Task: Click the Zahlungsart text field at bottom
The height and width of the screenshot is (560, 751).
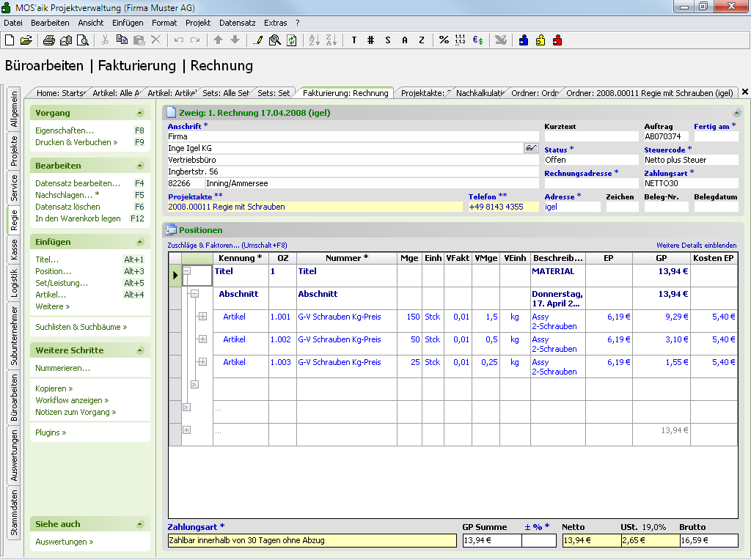Action: click(x=312, y=541)
